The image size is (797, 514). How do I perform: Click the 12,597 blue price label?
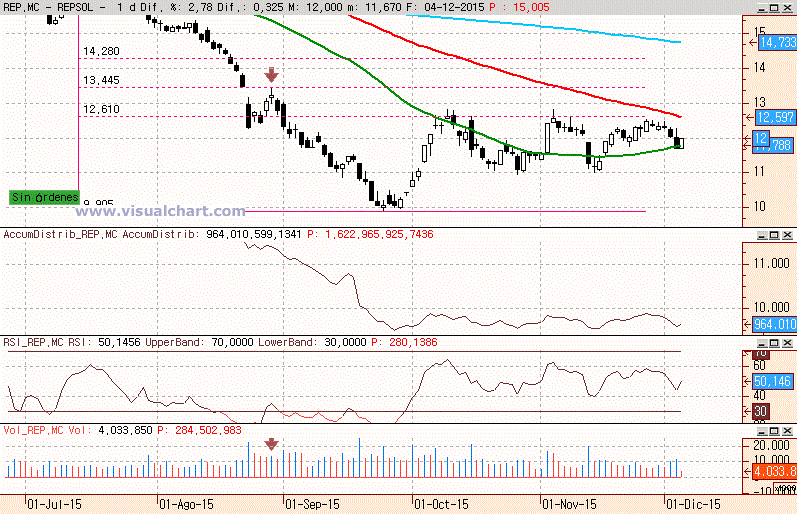775,117
